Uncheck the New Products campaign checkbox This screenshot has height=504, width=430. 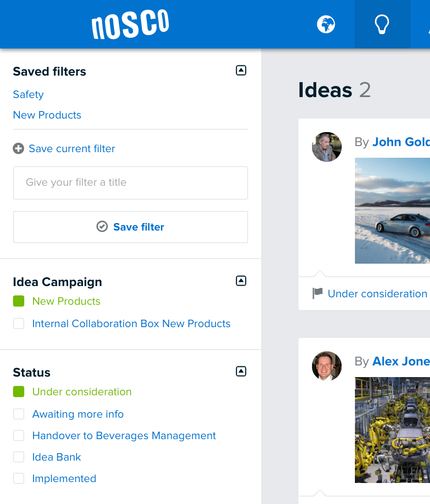[19, 301]
